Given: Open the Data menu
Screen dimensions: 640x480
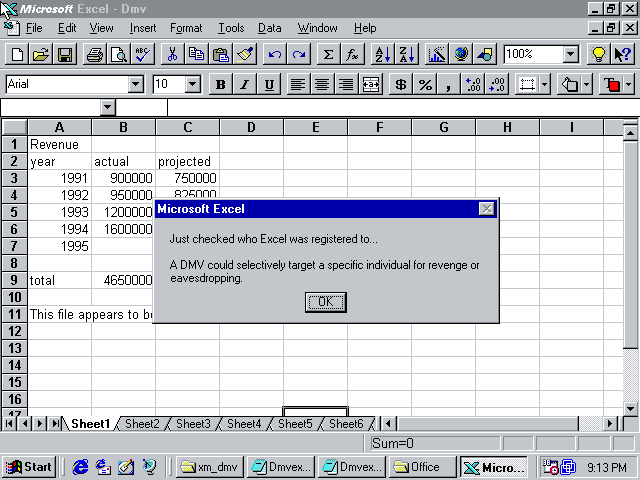Looking at the screenshot, I should (x=269, y=28).
